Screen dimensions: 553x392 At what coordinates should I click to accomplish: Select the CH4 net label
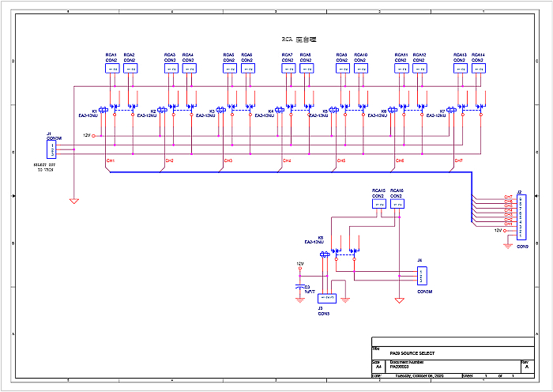(x=286, y=160)
